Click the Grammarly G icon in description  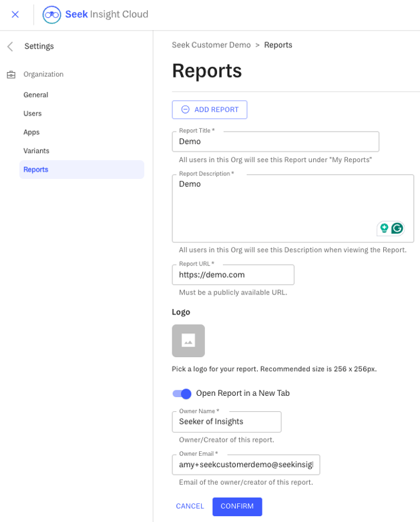397,228
